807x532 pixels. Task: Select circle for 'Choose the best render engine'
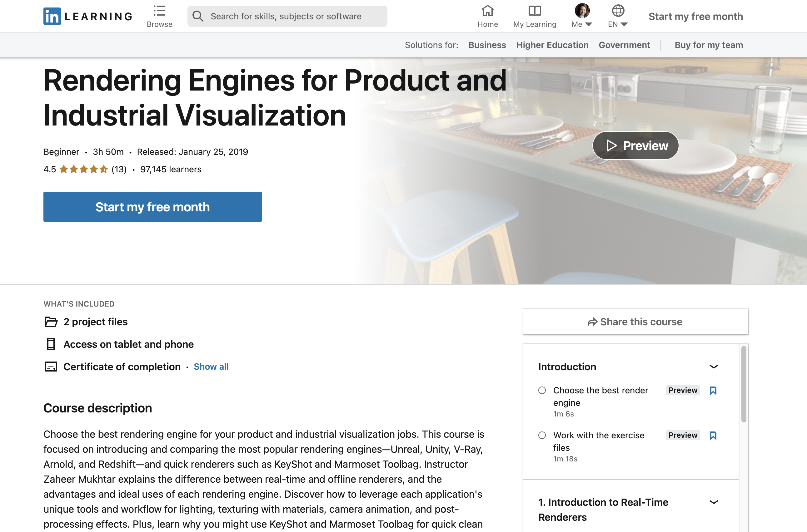pyautogui.click(x=542, y=390)
